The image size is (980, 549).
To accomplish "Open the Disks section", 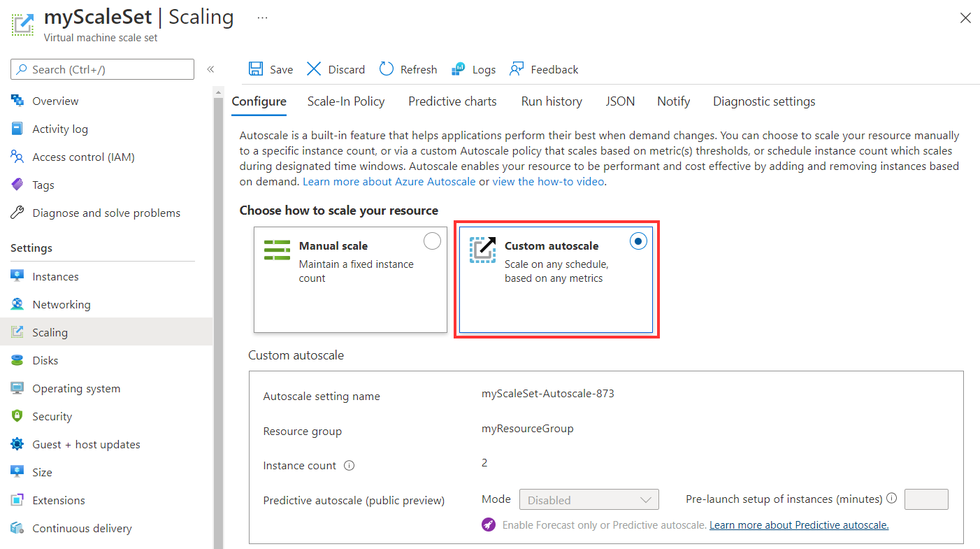I will pyautogui.click(x=45, y=360).
